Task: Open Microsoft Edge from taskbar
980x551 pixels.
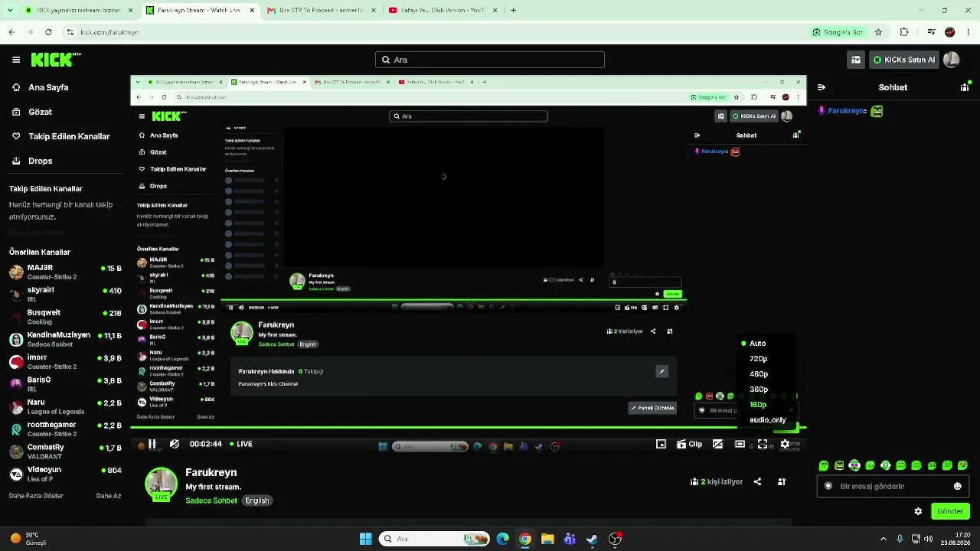Action: (503, 539)
